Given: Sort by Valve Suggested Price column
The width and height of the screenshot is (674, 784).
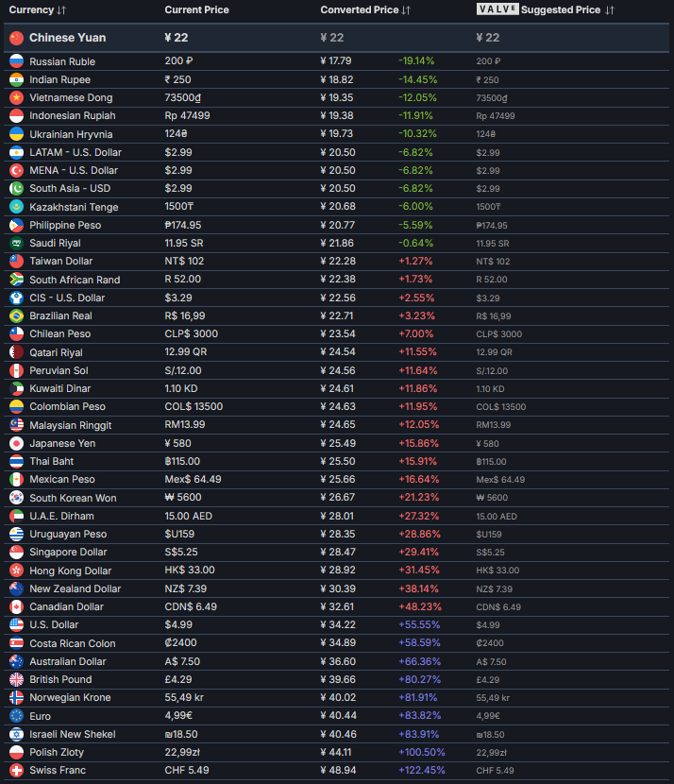Looking at the screenshot, I should point(545,10).
